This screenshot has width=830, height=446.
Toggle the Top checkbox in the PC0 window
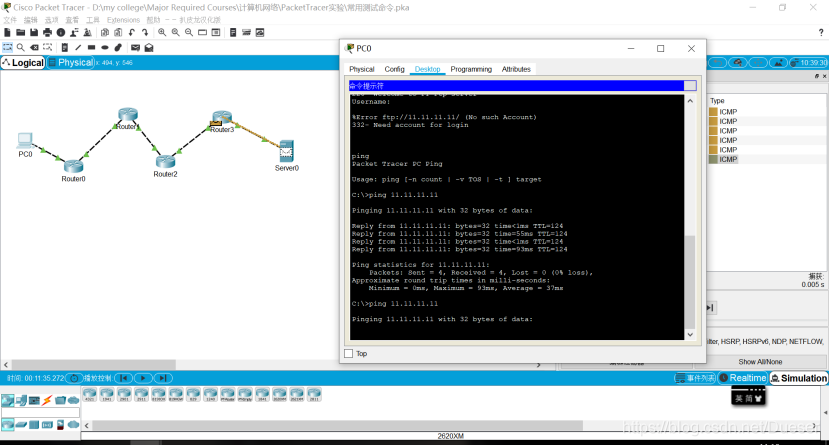tap(348, 353)
